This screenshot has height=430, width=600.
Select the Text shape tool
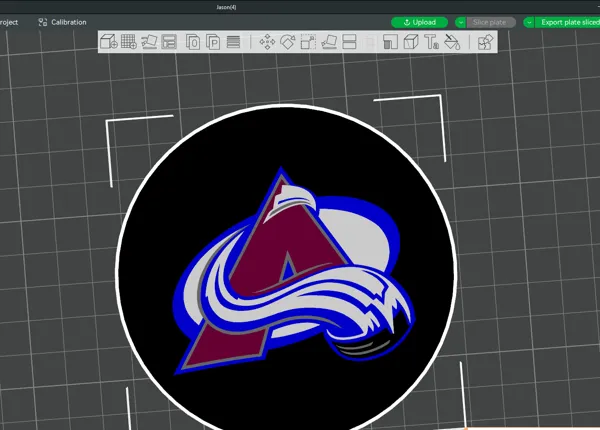click(431, 42)
